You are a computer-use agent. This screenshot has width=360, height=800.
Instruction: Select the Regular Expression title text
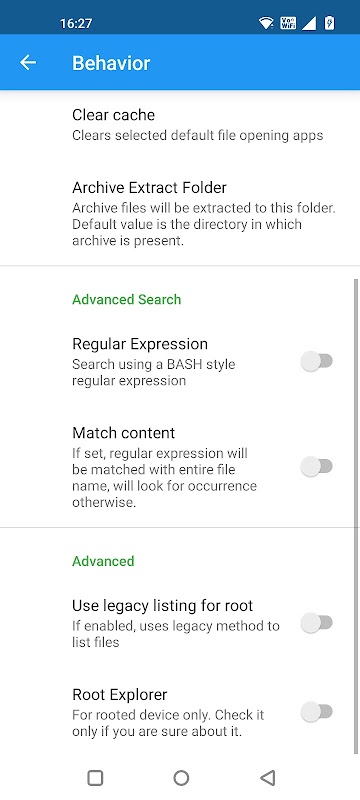pos(140,344)
